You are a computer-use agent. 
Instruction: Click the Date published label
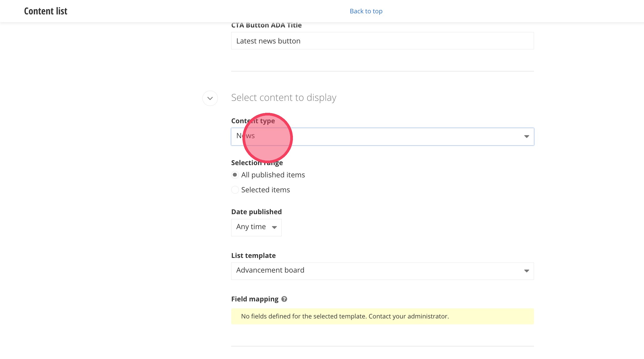[x=256, y=212]
